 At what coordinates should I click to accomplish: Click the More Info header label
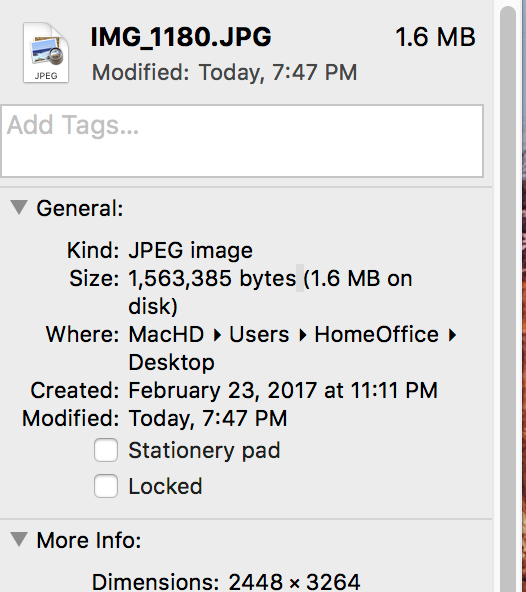click(89, 540)
